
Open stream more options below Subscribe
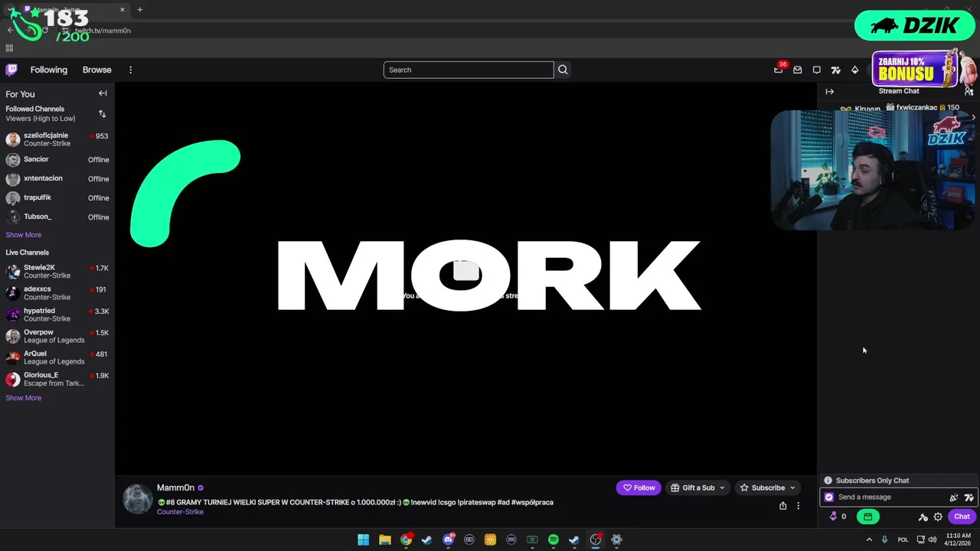click(798, 506)
